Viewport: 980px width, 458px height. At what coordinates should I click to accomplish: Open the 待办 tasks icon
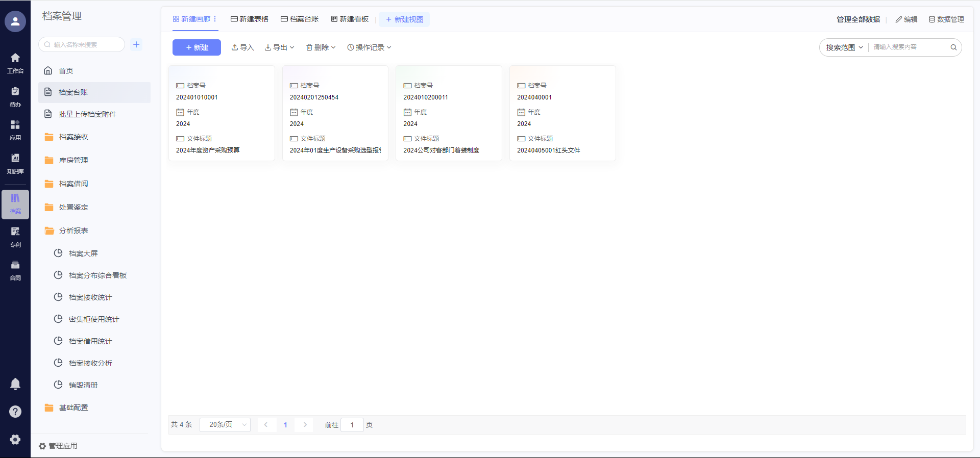[15, 96]
